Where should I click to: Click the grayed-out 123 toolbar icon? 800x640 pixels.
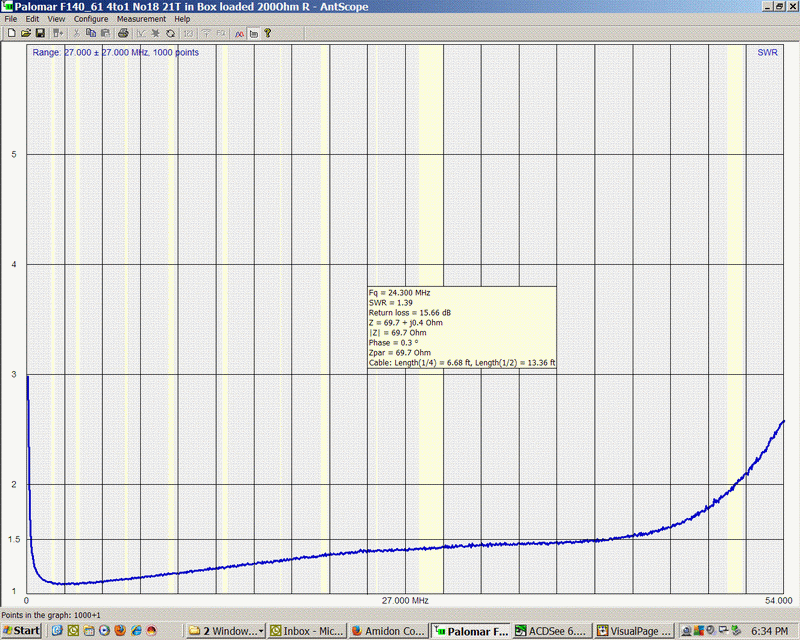point(188,34)
